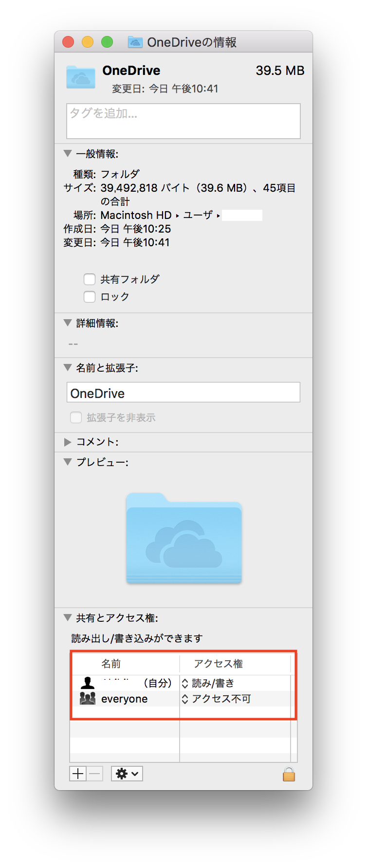Image resolution: width=367 pixels, height=868 pixels.
Task: Click the OneDrive folder icon in header
Action: (x=81, y=77)
